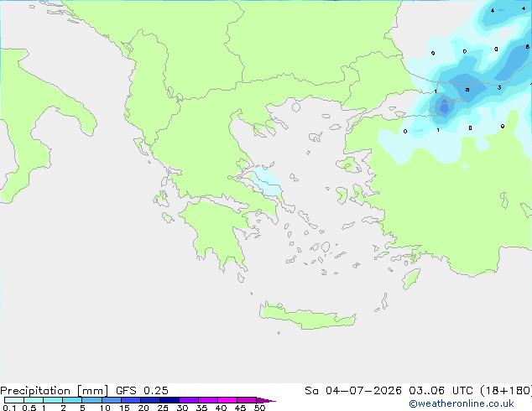Click the "Sa 04-07-2026" date text

tap(353, 391)
